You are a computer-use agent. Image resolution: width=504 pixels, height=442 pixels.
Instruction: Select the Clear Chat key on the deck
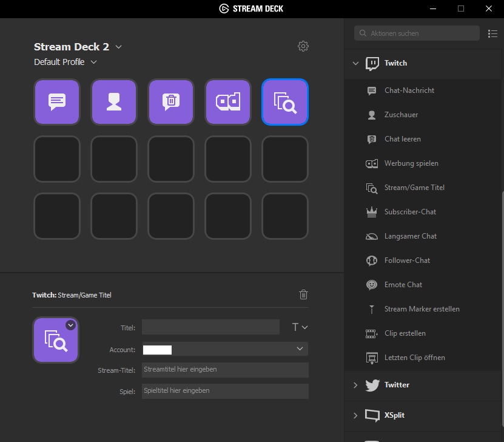coord(171,102)
